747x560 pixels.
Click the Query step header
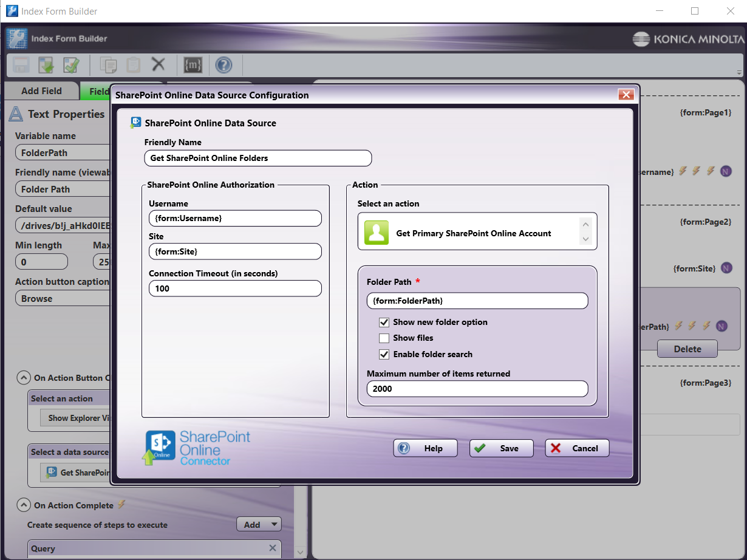click(x=154, y=548)
